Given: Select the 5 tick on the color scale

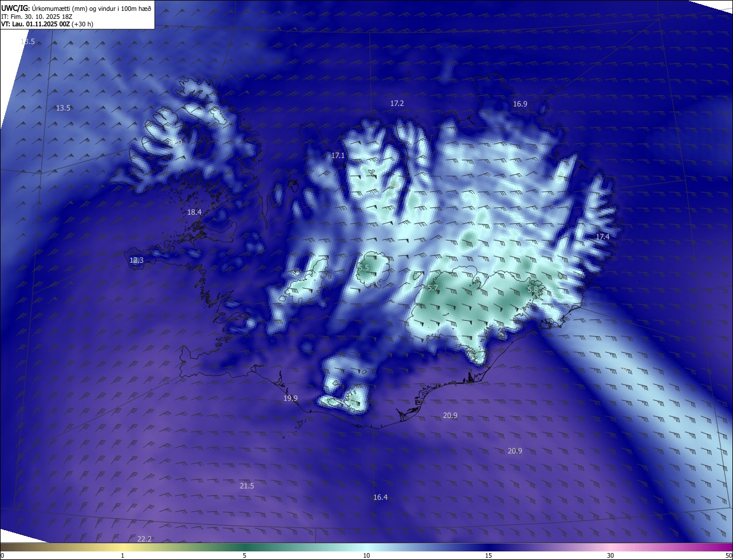Looking at the screenshot, I should [x=245, y=555].
